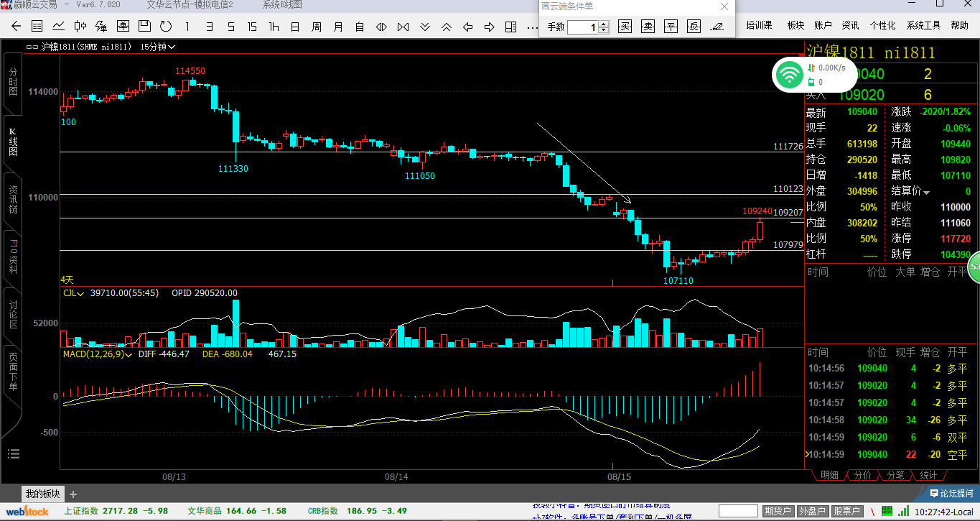The height and width of the screenshot is (521, 980).
Task: Switch to 15-minute period
Action: (252, 27)
